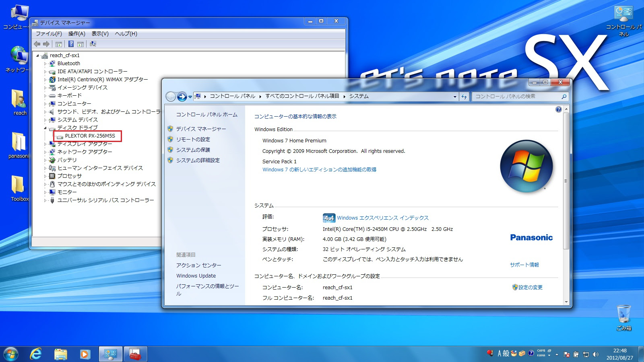Click the refresh button beside address bar
644x362 pixels.
point(464,97)
